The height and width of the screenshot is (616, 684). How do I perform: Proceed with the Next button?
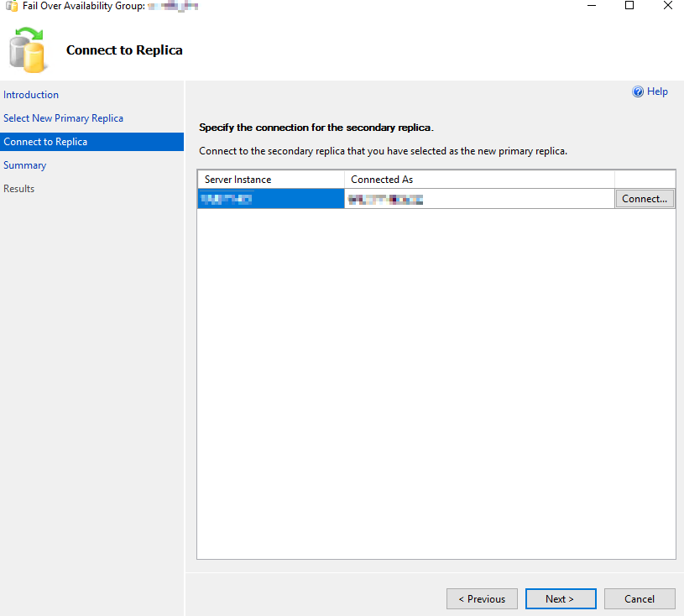(560, 598)
